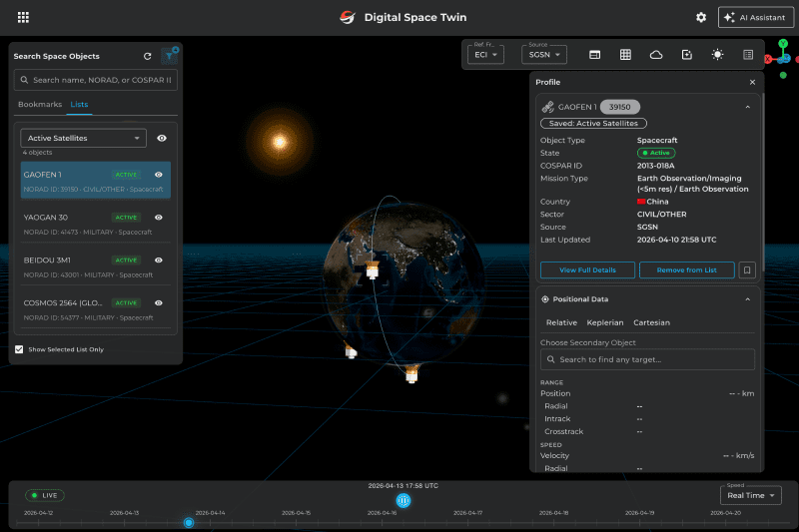Viewport: 799px width, 532px height.
Task: Jump to 2026-04-17 on the timeline
Action: pos(467,513)
